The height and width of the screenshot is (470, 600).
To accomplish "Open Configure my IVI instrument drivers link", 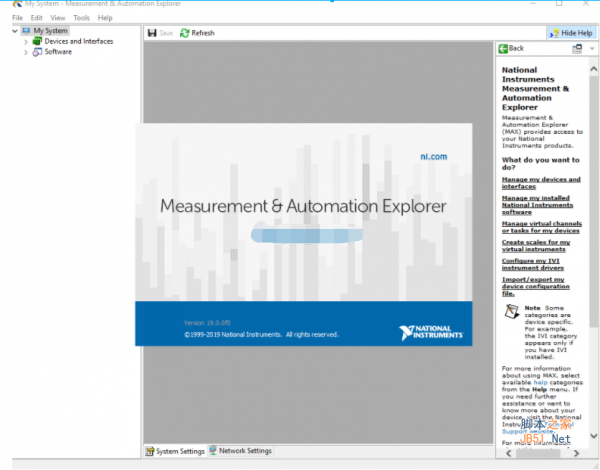I will tap(532, 264).
